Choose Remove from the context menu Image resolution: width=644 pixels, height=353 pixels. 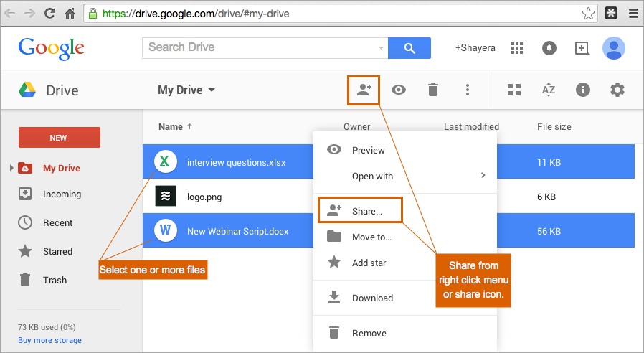pyautogui.click(x=405, y=334)
